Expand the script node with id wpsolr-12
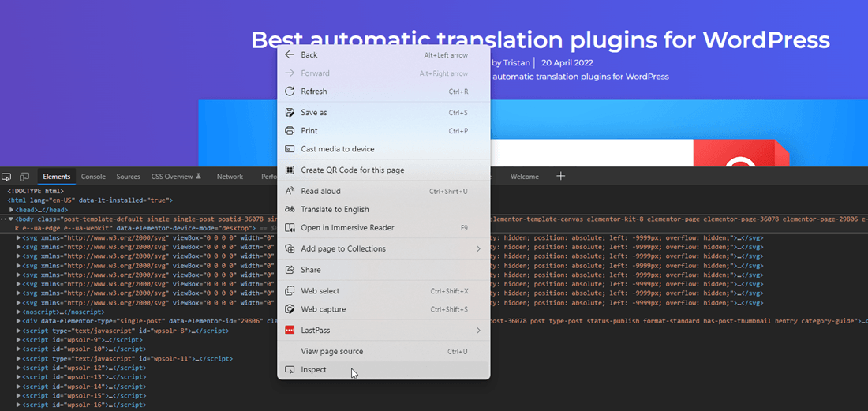Screen dimensions: 868x411 point(18,368)
